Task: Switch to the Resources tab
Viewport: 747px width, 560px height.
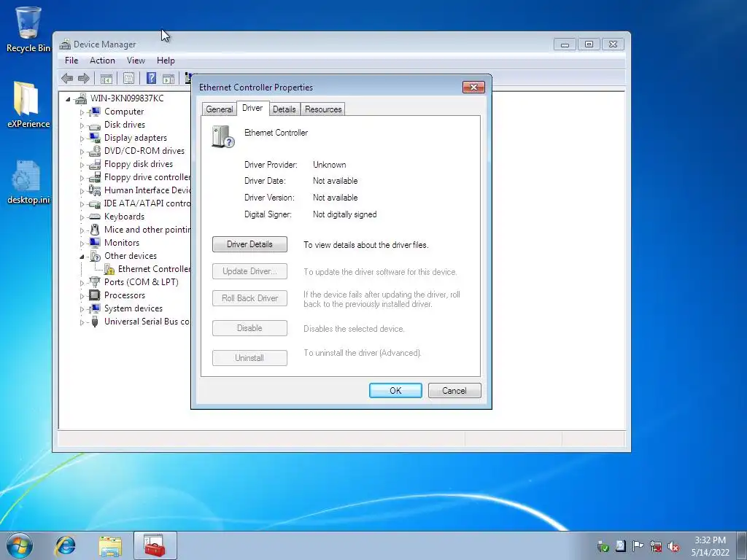Action: pos(323,109)
